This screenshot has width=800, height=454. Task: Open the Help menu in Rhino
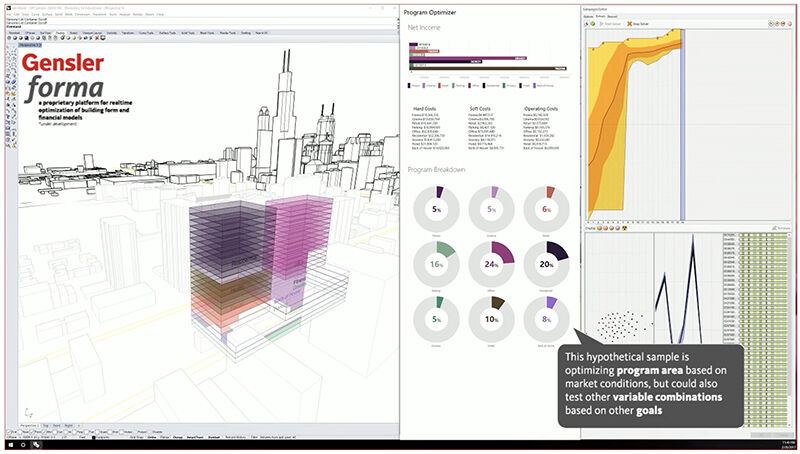[160, 14]
